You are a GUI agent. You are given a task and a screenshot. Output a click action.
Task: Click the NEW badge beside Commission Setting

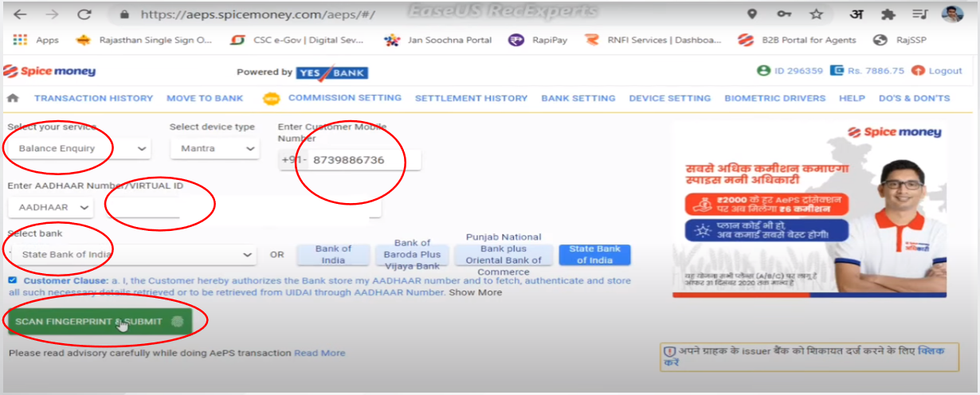(272, 99)
